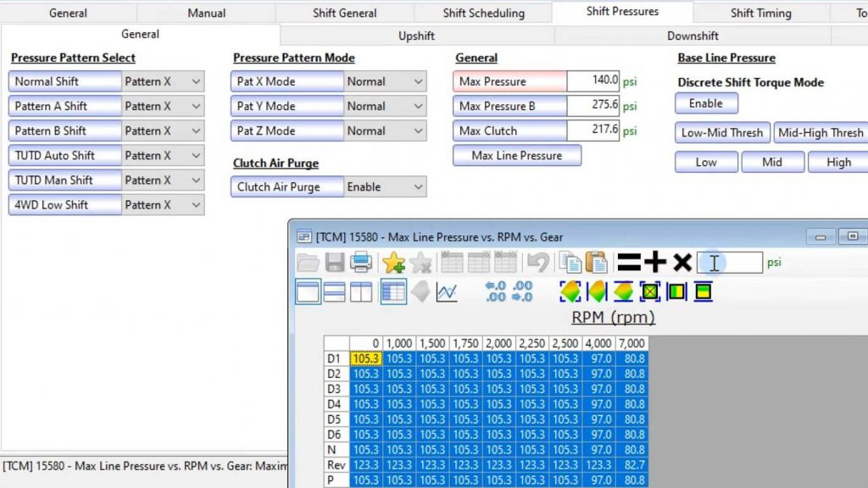Add the table to favorites with the star-plus icon
Viewport: 868px width, 488px height.
point(393,263)
